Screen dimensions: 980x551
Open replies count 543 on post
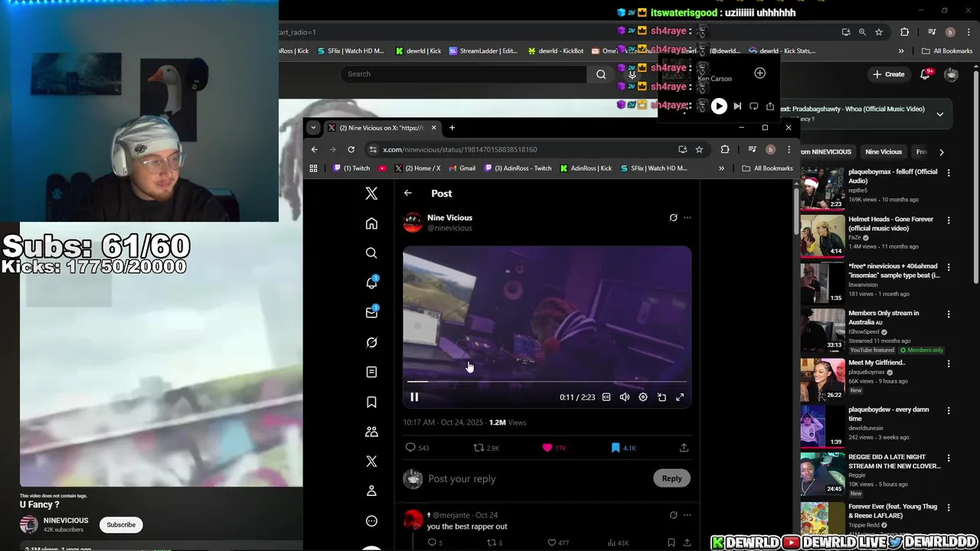pyautogui.click(x=417, y=448)
